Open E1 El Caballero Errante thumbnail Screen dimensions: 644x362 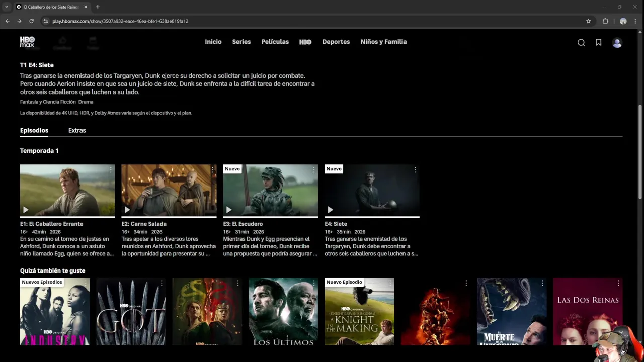[x=67, y=190]
